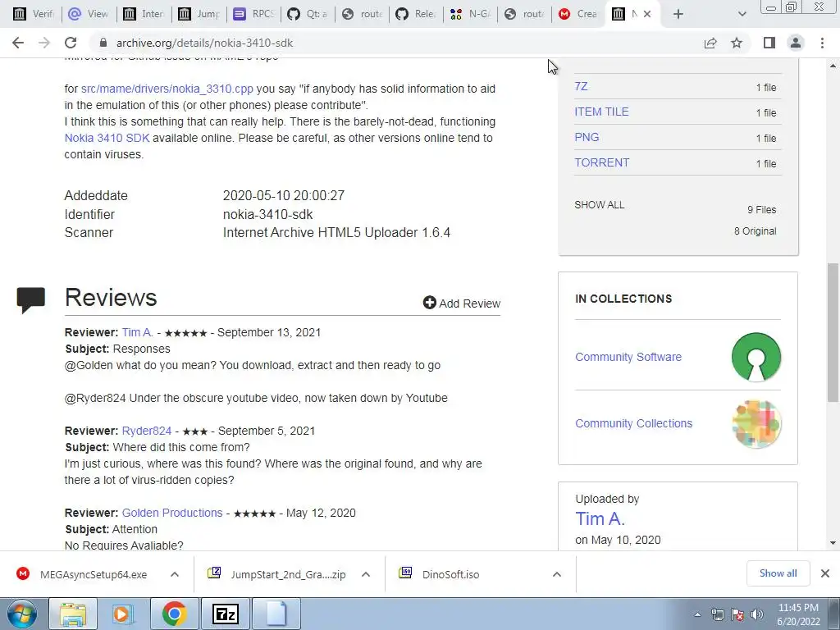Screen dimensions: 840x630
Task: Click Show all downloads button
Action: click(778, 573)
